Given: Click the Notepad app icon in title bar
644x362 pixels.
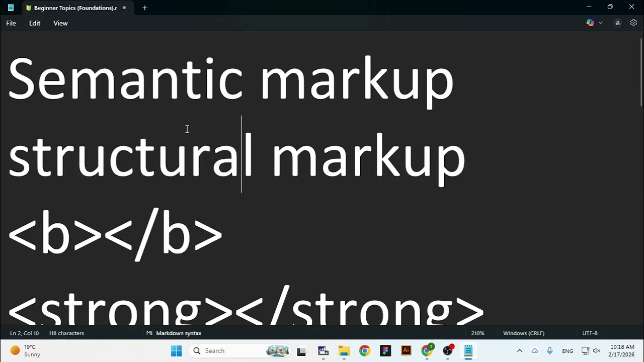Looking at the screenshot, I should (11, 8).
